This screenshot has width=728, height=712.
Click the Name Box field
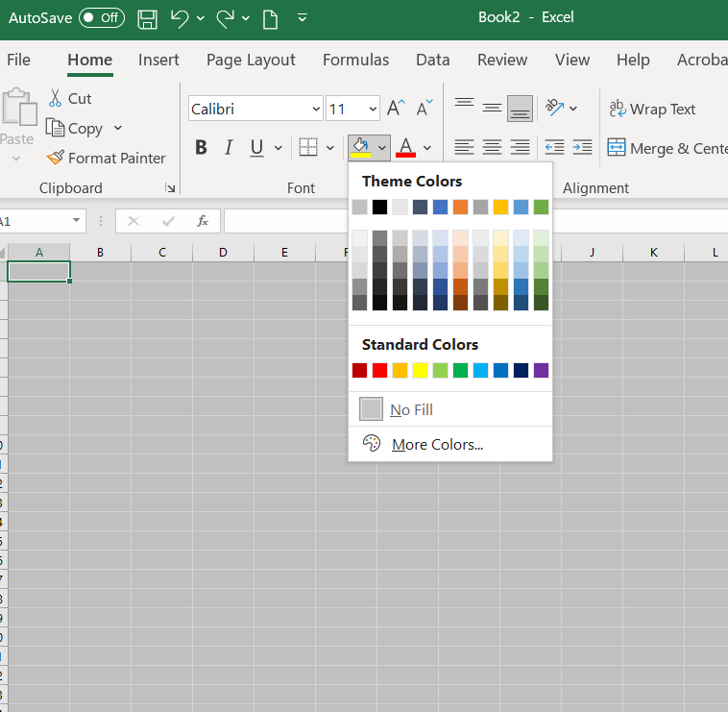tap(35, 221)
